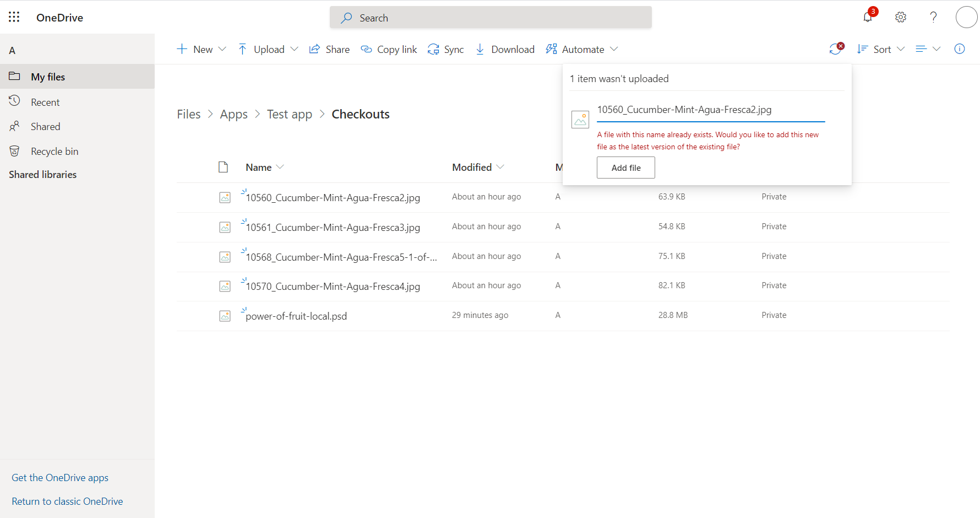
Task: Click image icon for 10561_Cucumber-Mint-Agua-Fresca3.jpg row
Action: [225, 227]
